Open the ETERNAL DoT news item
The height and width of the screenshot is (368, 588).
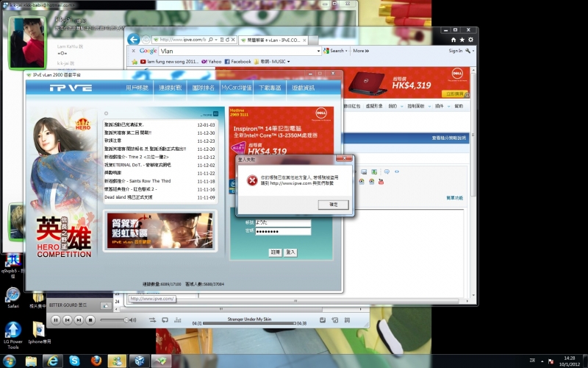click(159, 165)
